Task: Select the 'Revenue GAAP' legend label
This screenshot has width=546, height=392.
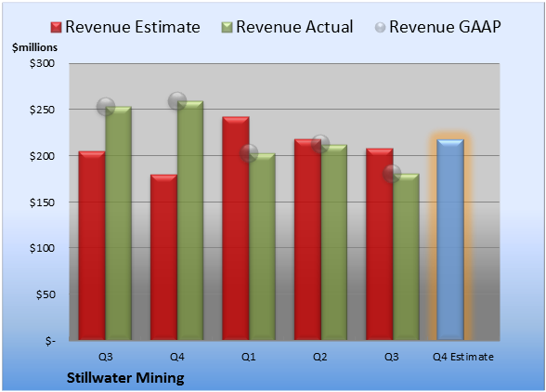Action: pyautogui.click(x=445, y=27)
